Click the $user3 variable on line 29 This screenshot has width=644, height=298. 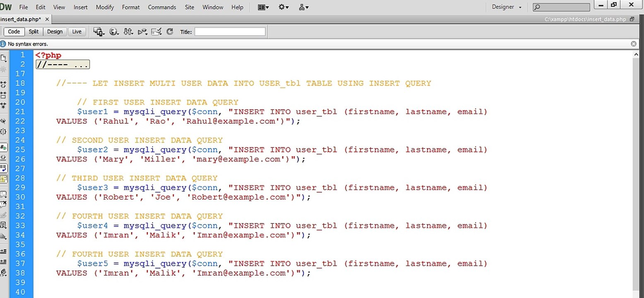92,188
